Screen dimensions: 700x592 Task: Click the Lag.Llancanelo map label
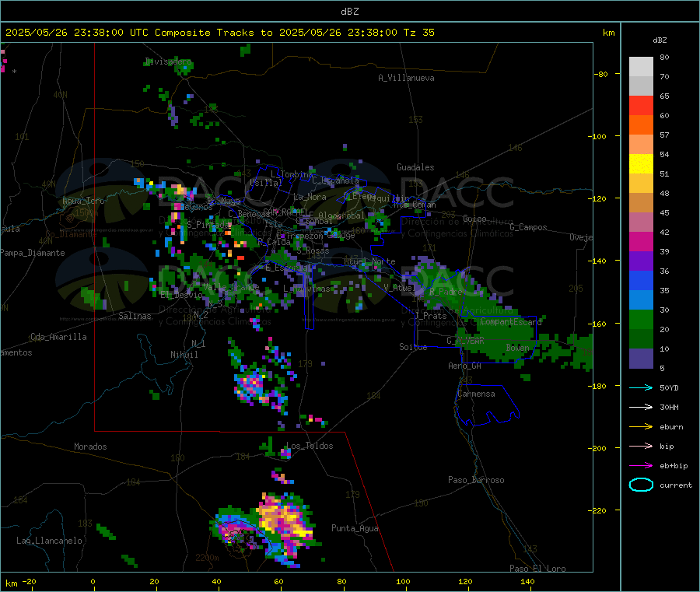[49, 541]
